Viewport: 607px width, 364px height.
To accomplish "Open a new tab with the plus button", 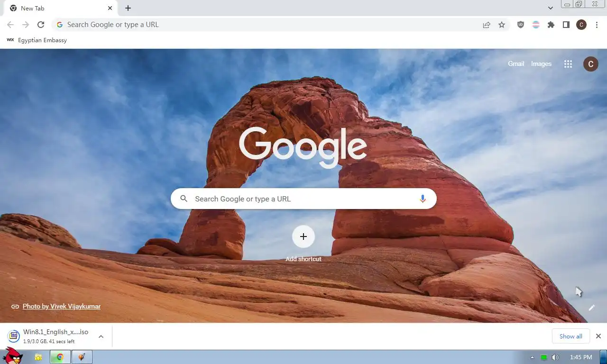I will 128,8.
